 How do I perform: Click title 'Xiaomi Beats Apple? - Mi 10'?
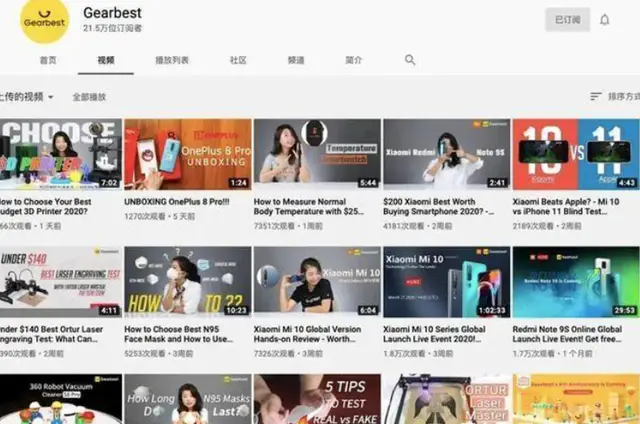566,206
